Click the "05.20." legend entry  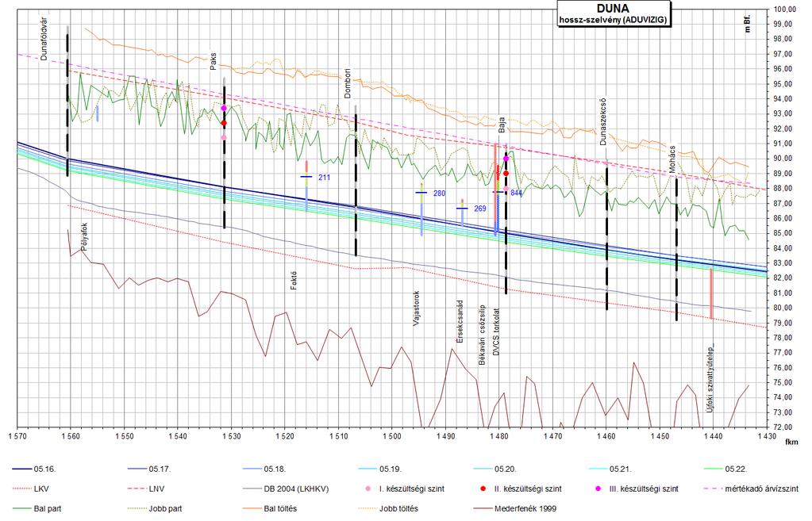click(x=494, y=469)
